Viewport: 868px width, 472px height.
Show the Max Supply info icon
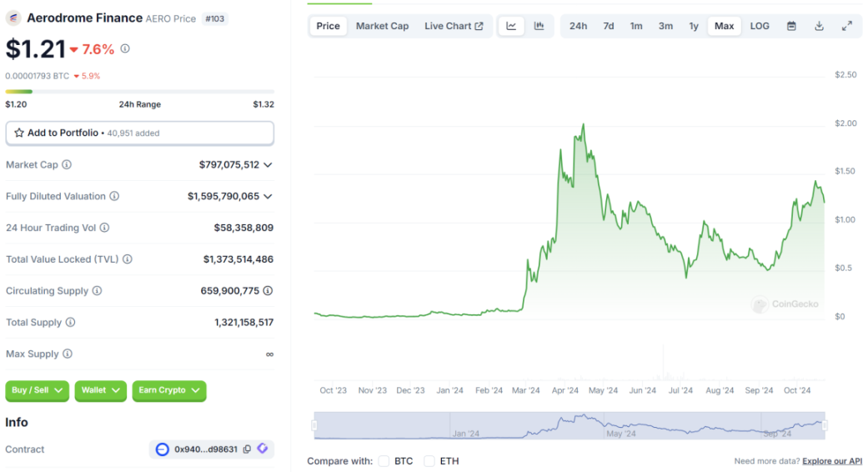(67, 354)
